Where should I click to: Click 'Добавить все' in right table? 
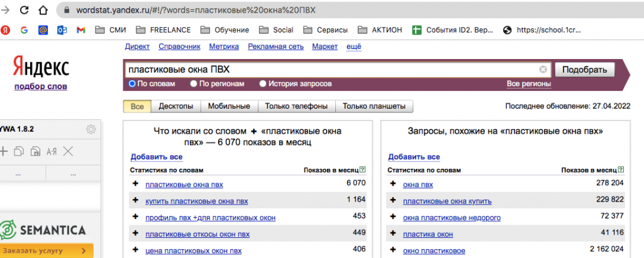(414, 157)
